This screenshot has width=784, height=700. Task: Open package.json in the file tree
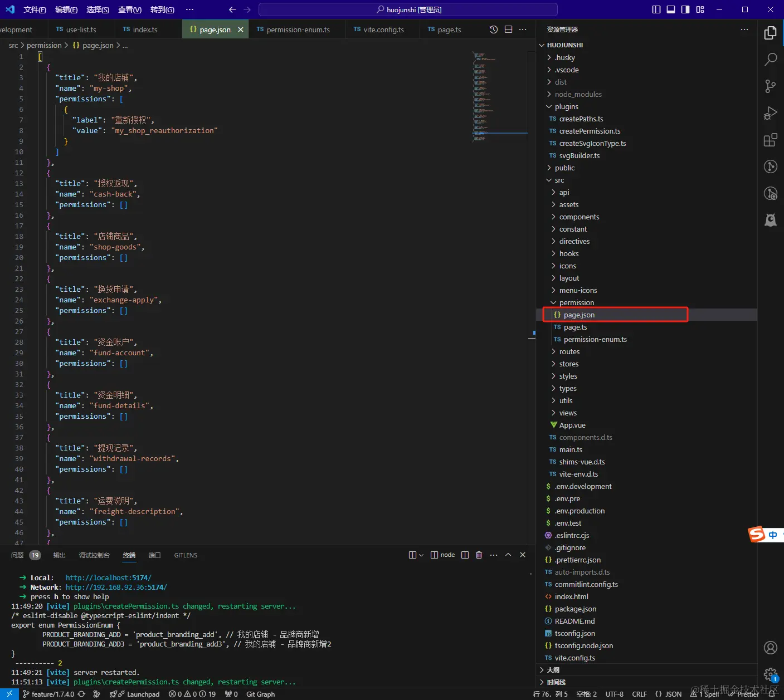click(x=646, y=609)
